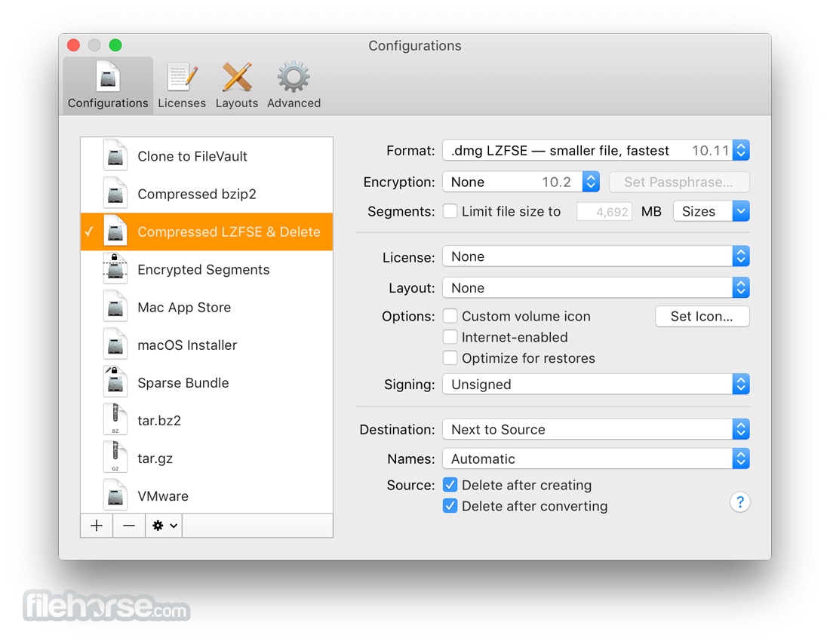830x644 pixels.
Task: Open the help question mark button
Action: (x=740, y=501)
